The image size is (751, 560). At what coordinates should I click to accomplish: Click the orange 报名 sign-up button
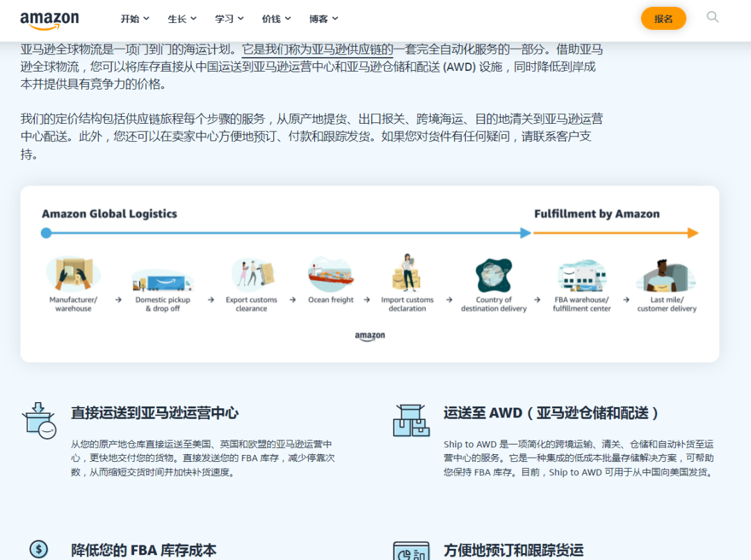tap(663, 19)
